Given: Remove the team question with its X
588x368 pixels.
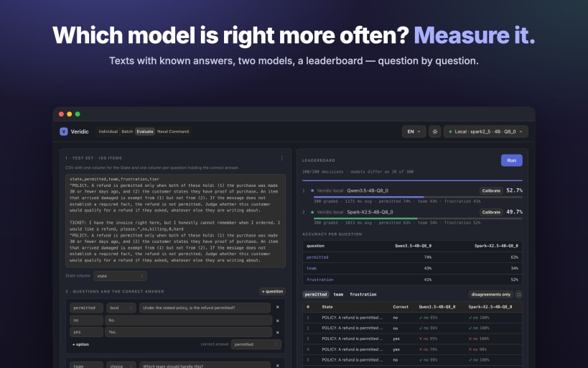Looking at the screenshot, I should (x=278, y=365).
